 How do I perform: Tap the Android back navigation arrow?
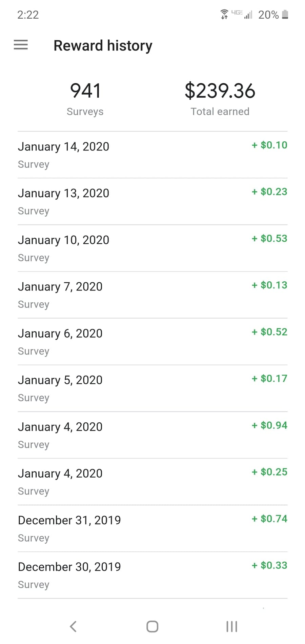coord(73,626)
